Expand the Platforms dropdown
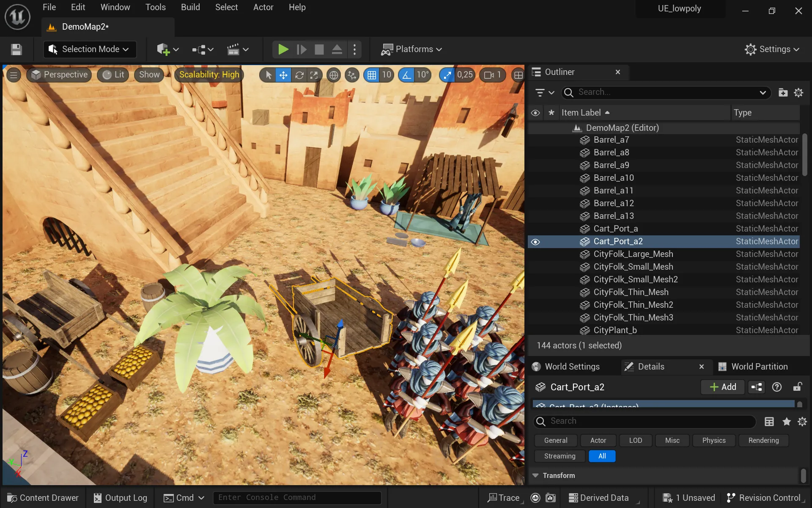812x508 pixels. click(411, 50)
